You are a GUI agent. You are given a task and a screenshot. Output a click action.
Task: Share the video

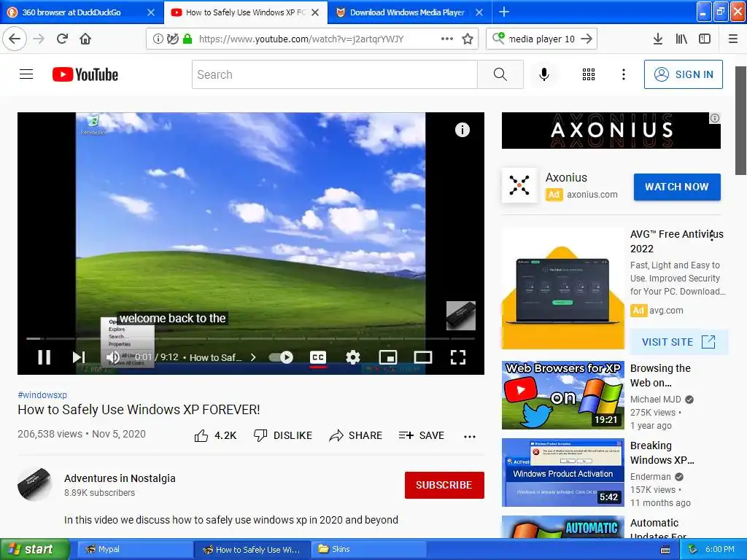[356, 435]
